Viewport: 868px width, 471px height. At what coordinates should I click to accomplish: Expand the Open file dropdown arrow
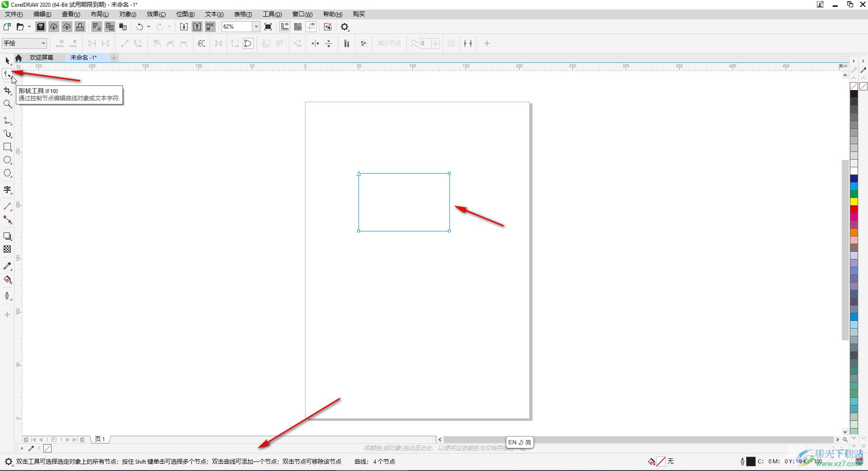[29, 27]
